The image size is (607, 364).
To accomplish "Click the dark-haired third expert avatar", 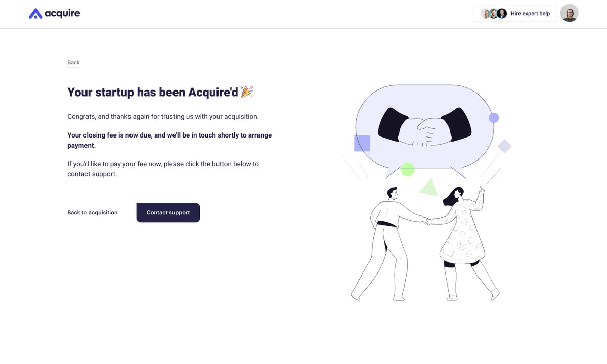I will (502, 14).
